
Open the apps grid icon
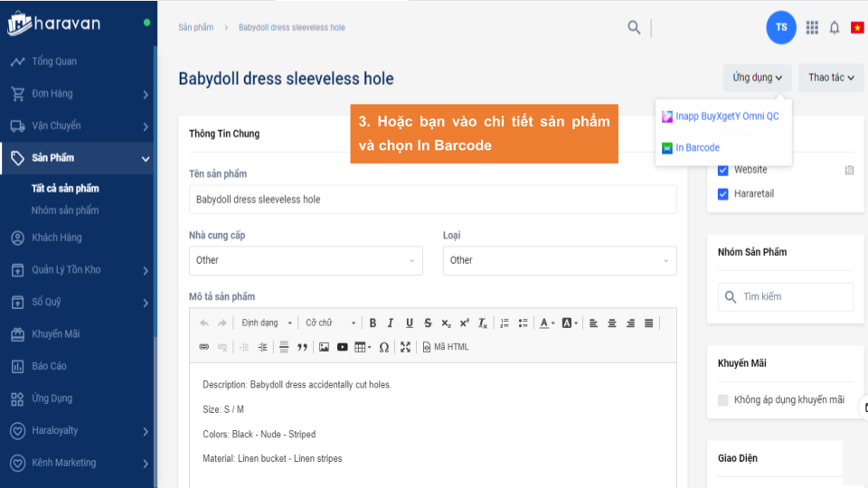812,28
